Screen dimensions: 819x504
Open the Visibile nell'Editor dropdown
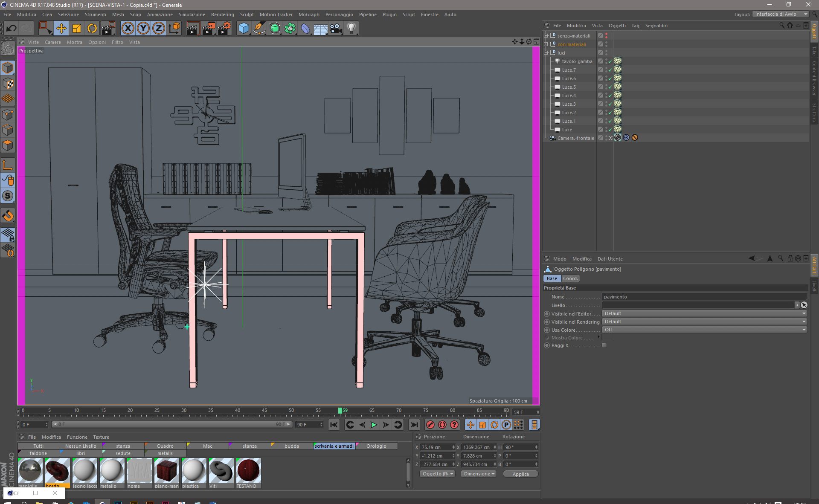704,313
